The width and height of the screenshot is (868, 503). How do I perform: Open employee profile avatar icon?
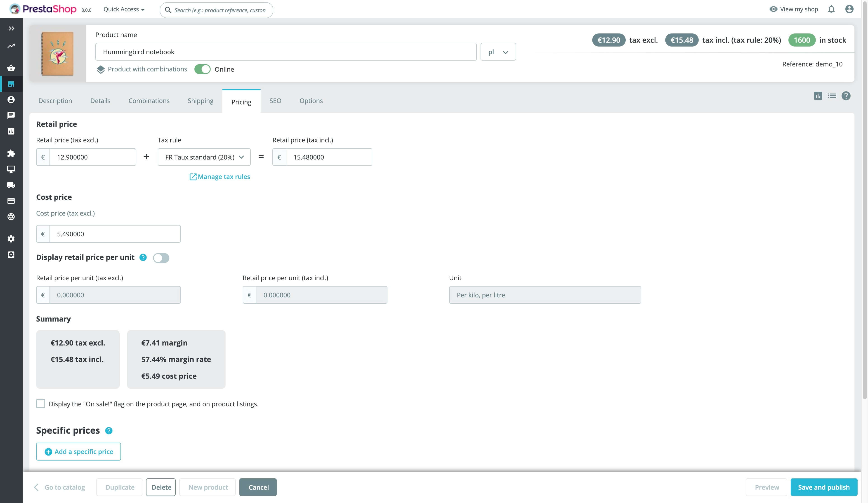[x=849, y=9]
